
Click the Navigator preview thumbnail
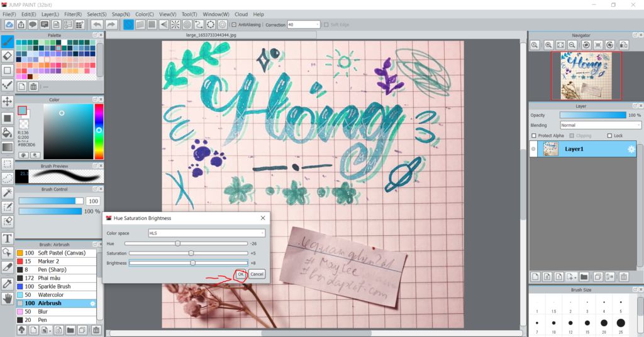point(586,75)
